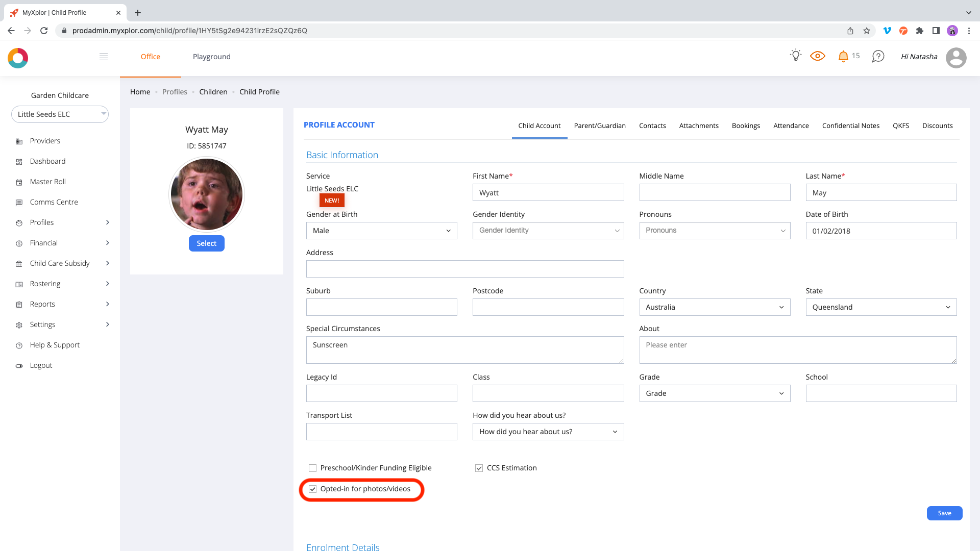Select Master Roll in the left sidebar

pyautogui.click(x=47, y=182)
